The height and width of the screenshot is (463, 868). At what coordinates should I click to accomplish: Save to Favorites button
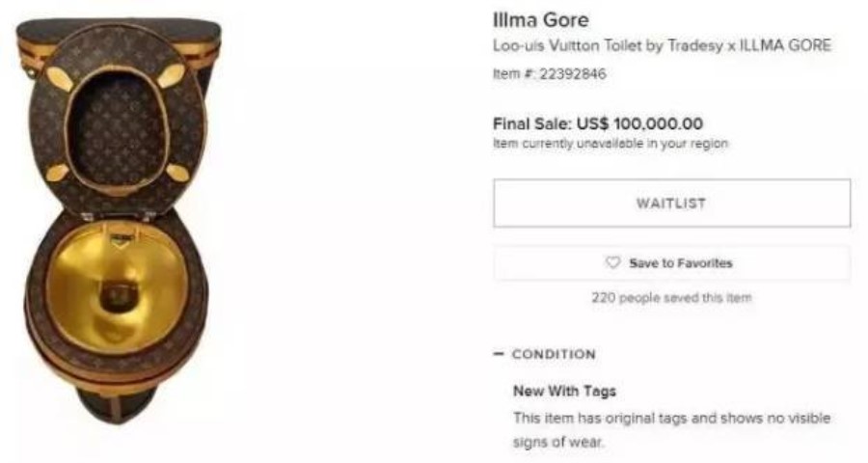pos(671,263)
